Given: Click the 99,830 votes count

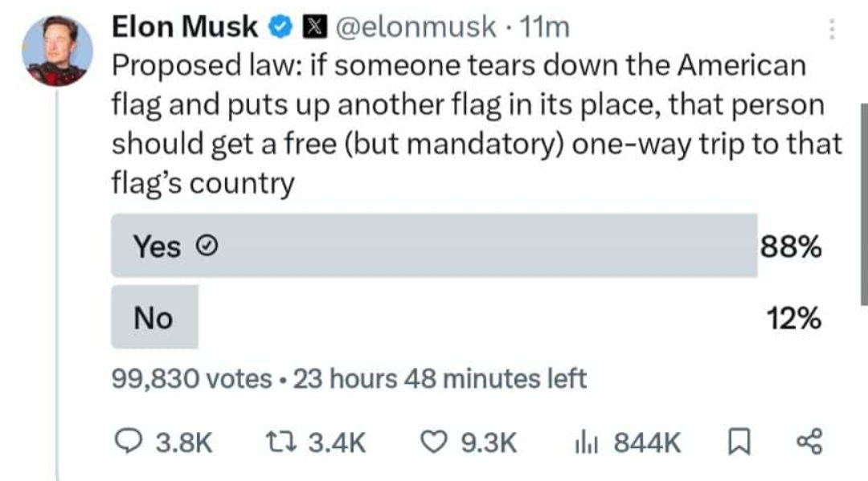Looking at the screenshot, I should point(191,378).
